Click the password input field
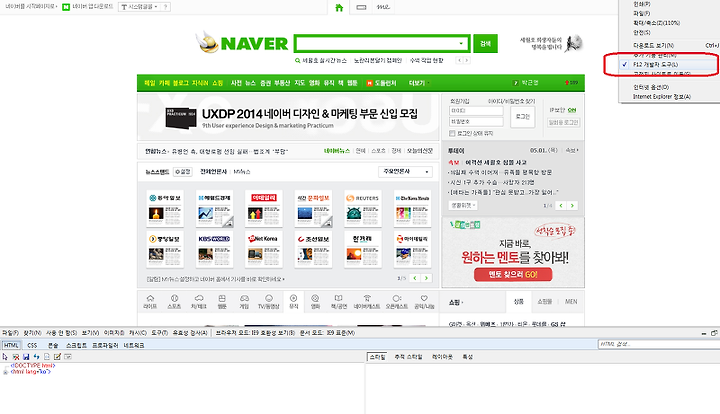The width and height of the screenshot is (720, 414). pyautogui.click(x=476, y=122)
